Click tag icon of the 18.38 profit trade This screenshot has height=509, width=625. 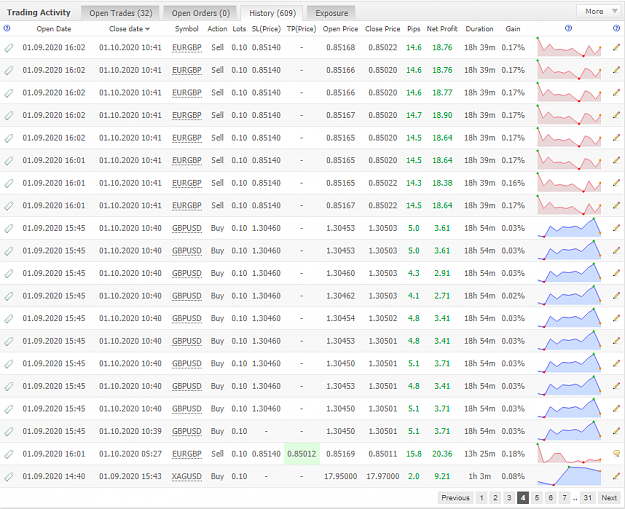8,183
